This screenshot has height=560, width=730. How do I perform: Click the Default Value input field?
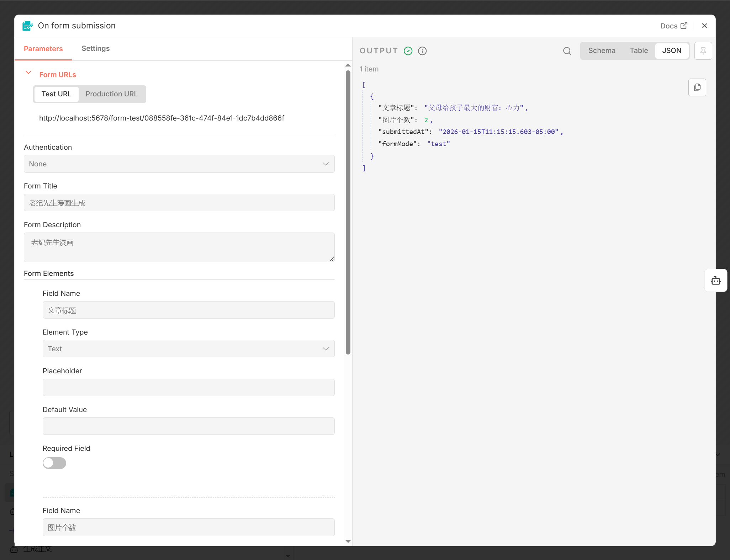(x=188, y=426)
